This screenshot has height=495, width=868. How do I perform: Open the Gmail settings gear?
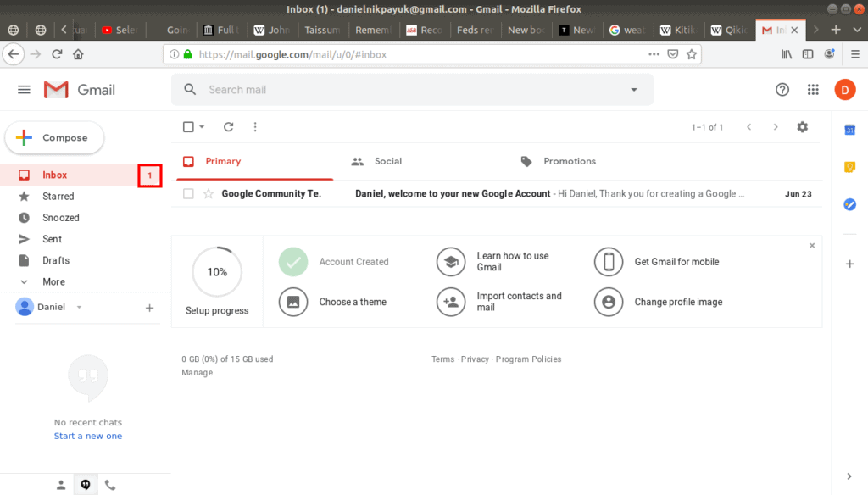tap(802, 127)
